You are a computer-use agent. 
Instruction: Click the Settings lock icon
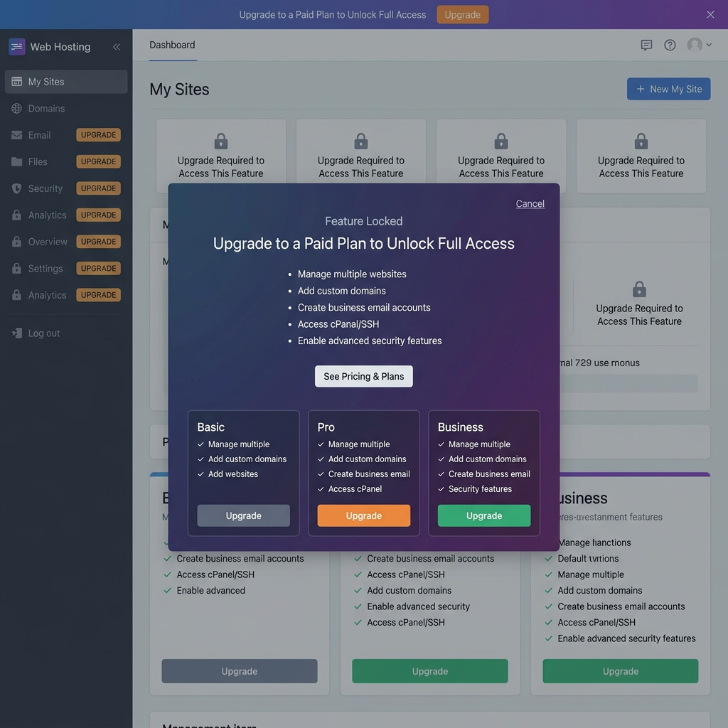pos(17,268)
